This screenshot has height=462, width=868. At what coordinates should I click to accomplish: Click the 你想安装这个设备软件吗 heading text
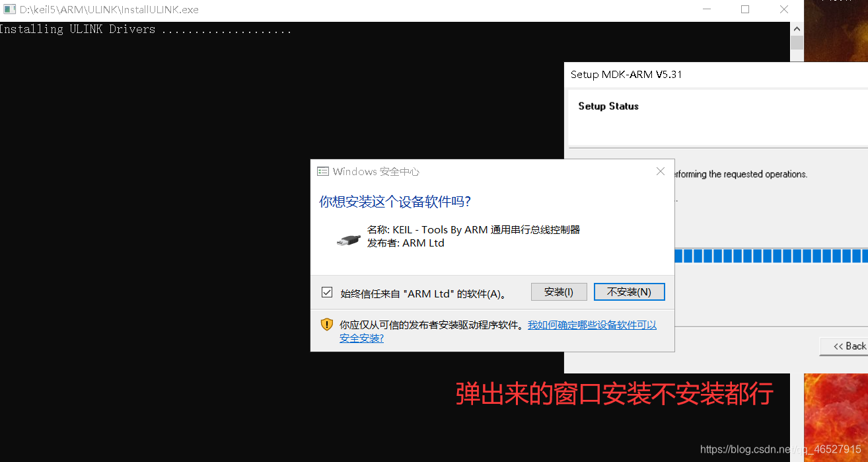395,202
